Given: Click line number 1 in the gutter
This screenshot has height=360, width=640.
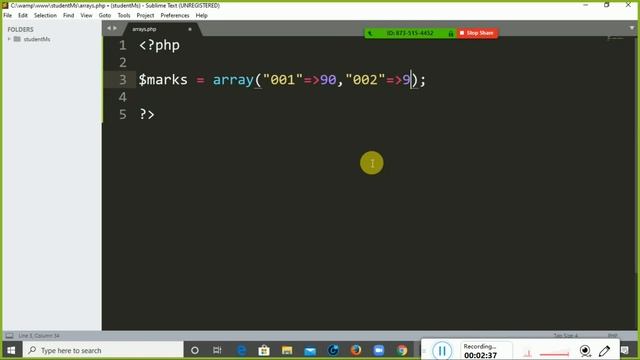Looking at the screenshot, I should tap(122, 45).
